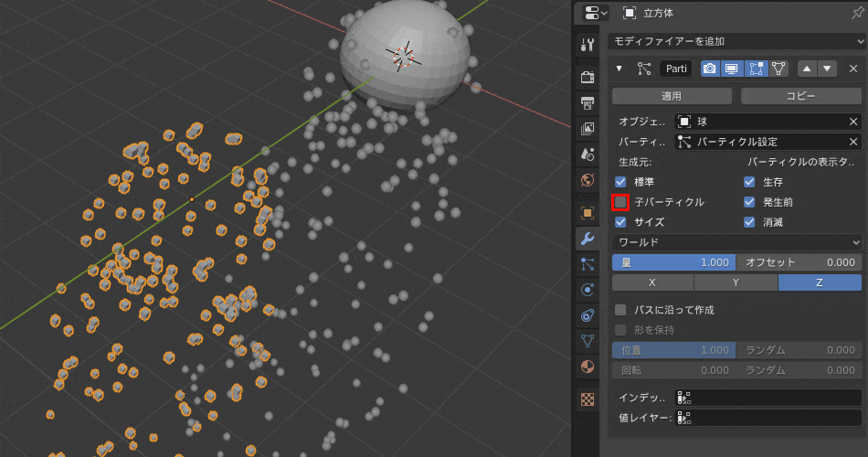Open the ワールド space dropdown
This screenshot has width=868, height=457.
(x=736, y=242)
